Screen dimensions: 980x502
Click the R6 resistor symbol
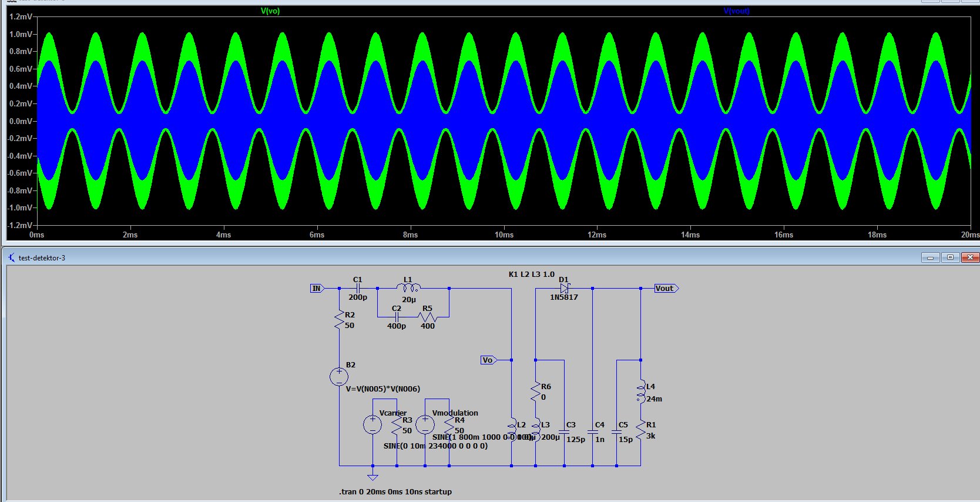pos(535,391)
